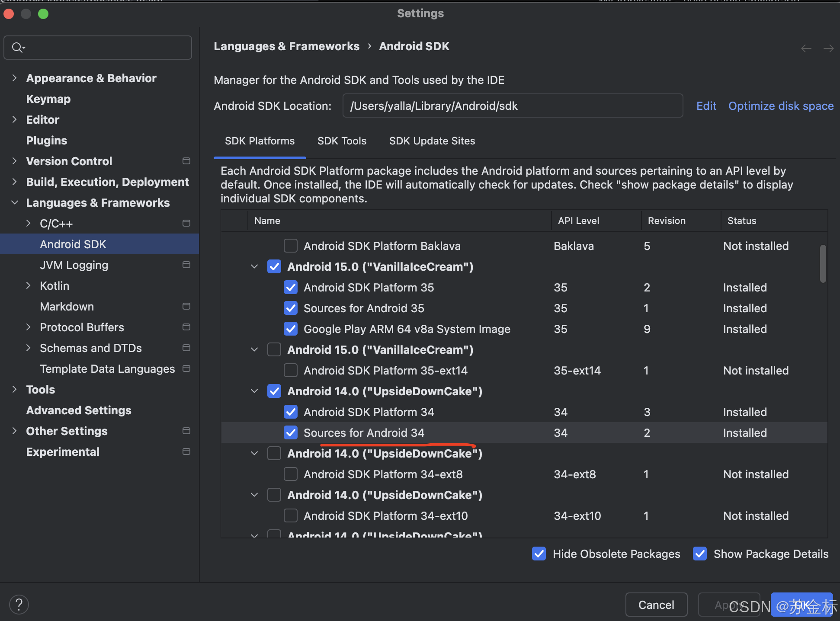Viewport: 840px width, 621px height.
Task: Switch to SDK Tools tab
Action: pos(342,141)
